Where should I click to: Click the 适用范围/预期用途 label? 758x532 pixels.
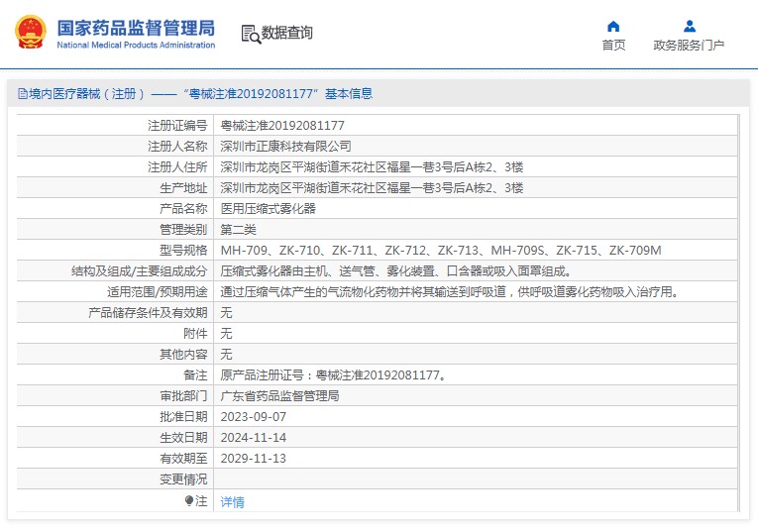[158, 292]
